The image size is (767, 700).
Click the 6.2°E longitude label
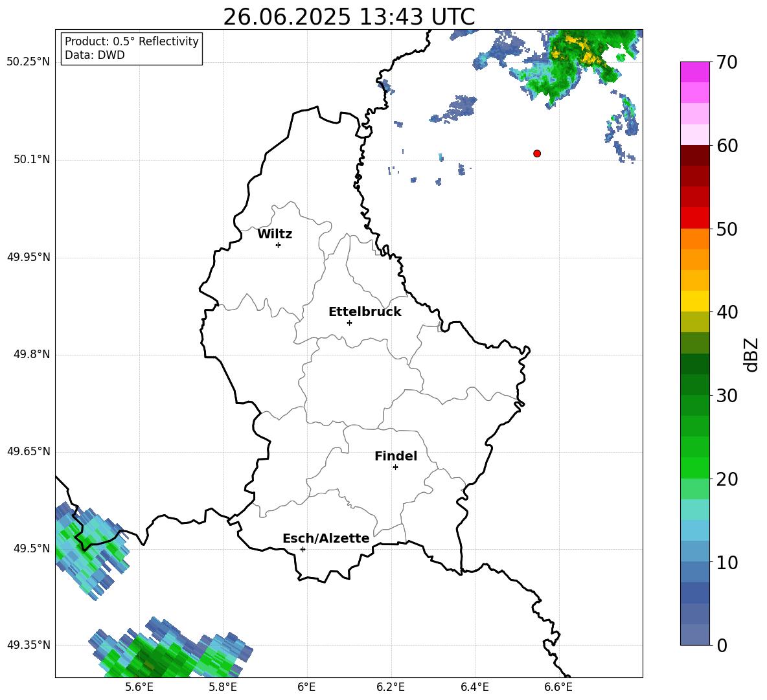391,687
